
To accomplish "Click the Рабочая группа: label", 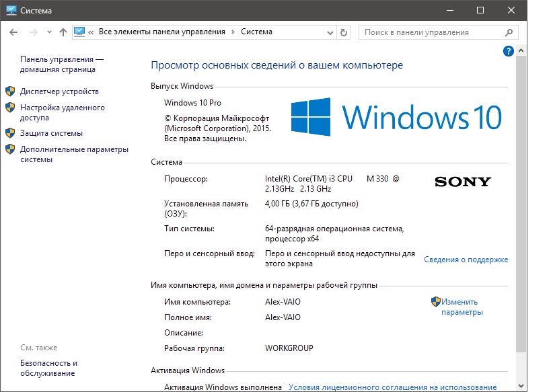I will (194, 348).
